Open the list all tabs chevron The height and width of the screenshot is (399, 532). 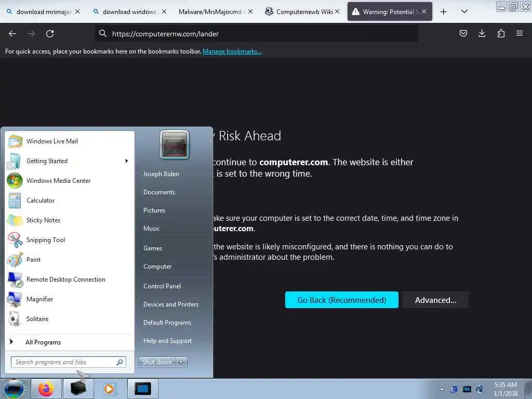point(464,12)
